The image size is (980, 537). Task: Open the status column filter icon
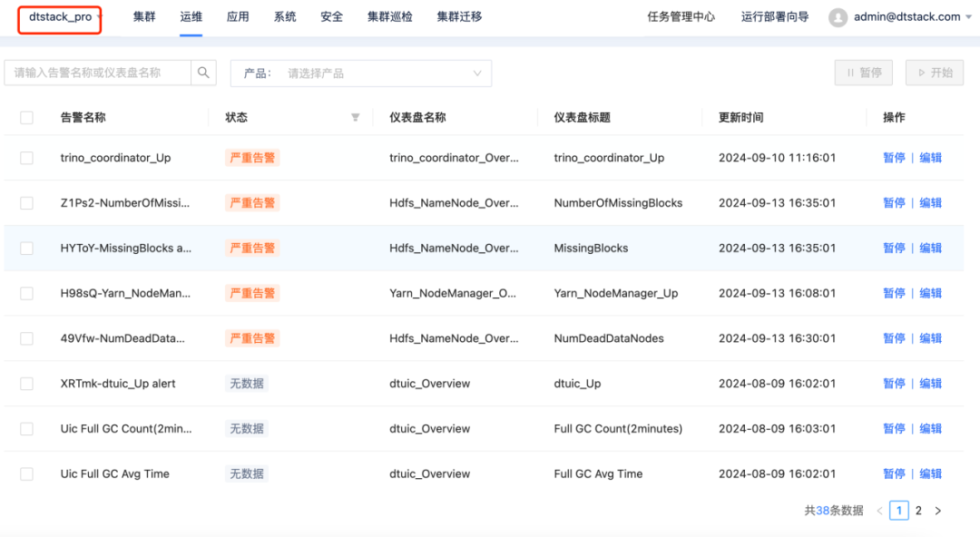coord(356,117)
